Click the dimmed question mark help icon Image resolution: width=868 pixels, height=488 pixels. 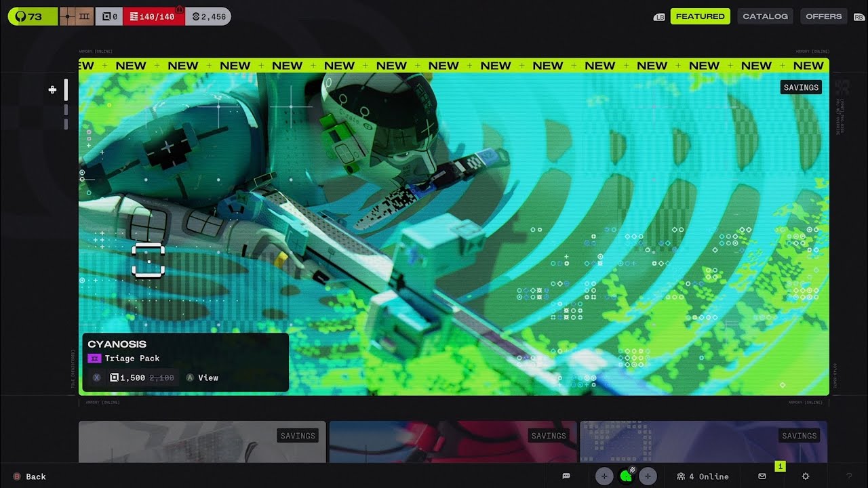[848, 476]
